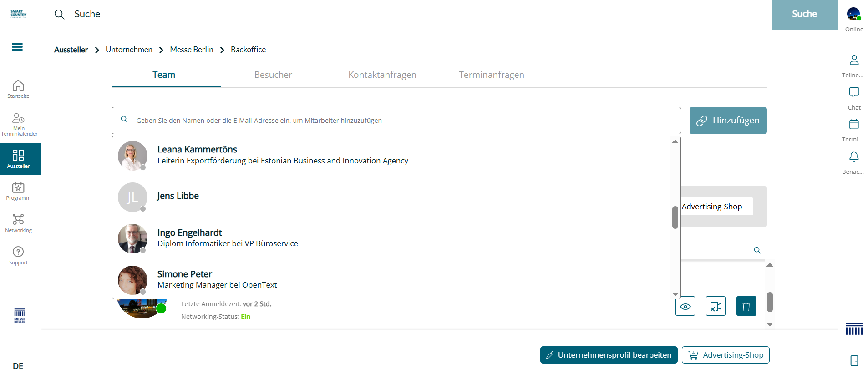Click the Smart Country Convention logo
The height and width of the screenshot is (379, 868).
[x=19, y=14]
